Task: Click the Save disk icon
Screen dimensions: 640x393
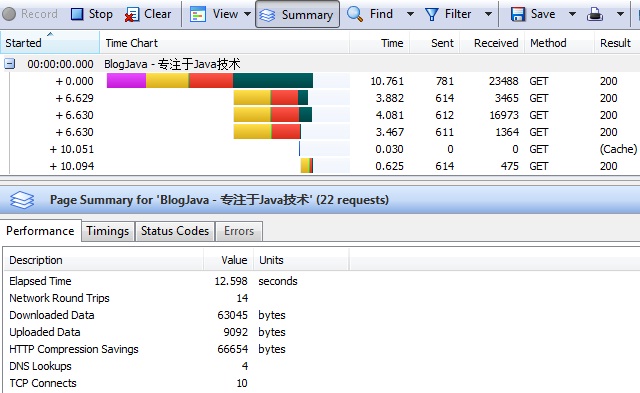Action: [518, 14]
